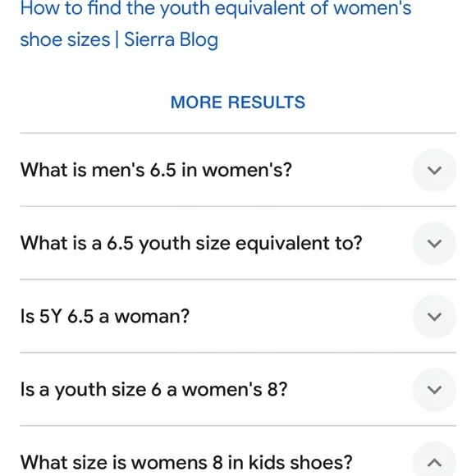Select the gray round button on men's 6.5 row
This screenshot has height=476, width=476.
pos(434,170)
